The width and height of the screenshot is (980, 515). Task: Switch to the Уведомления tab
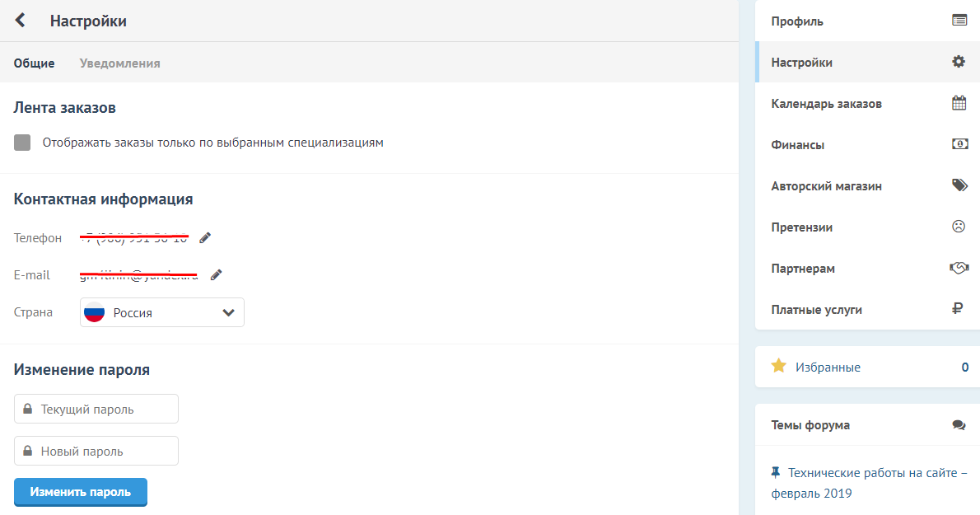pos(120,63)
